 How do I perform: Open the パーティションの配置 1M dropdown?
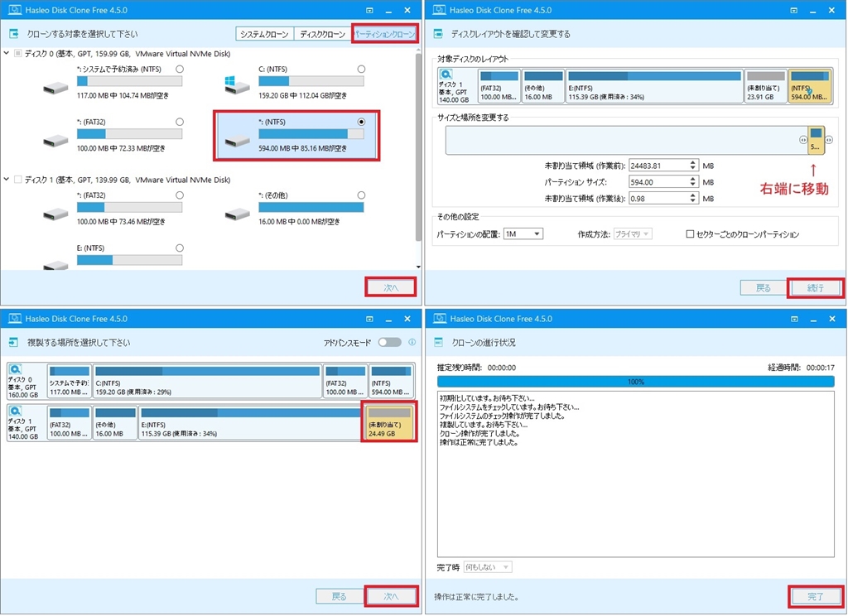coord(523,234)
